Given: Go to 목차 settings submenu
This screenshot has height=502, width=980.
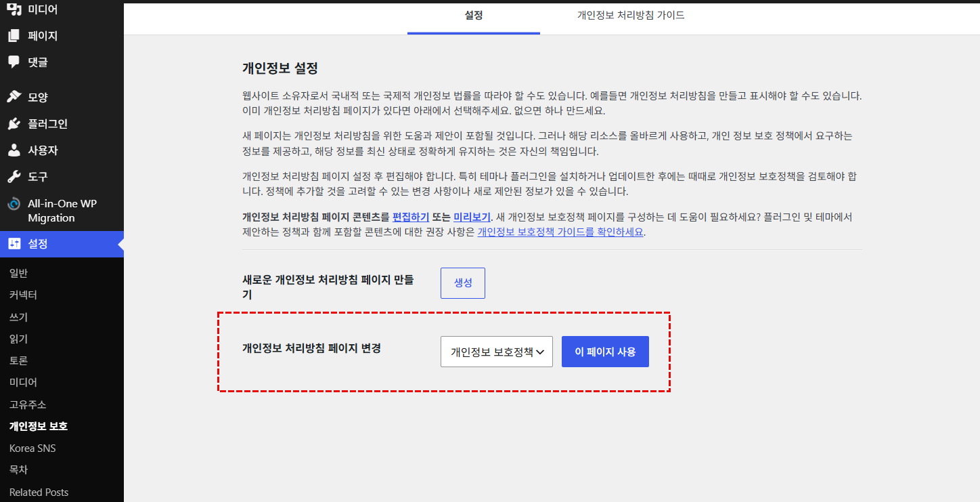Looking at the screenshot, I should (x=18, y=469).
